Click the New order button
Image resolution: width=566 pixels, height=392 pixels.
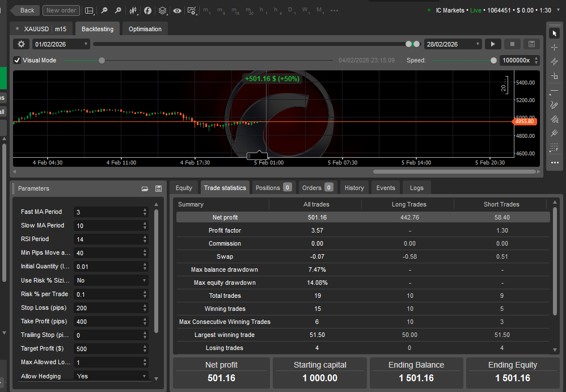[x=61, y=10]
